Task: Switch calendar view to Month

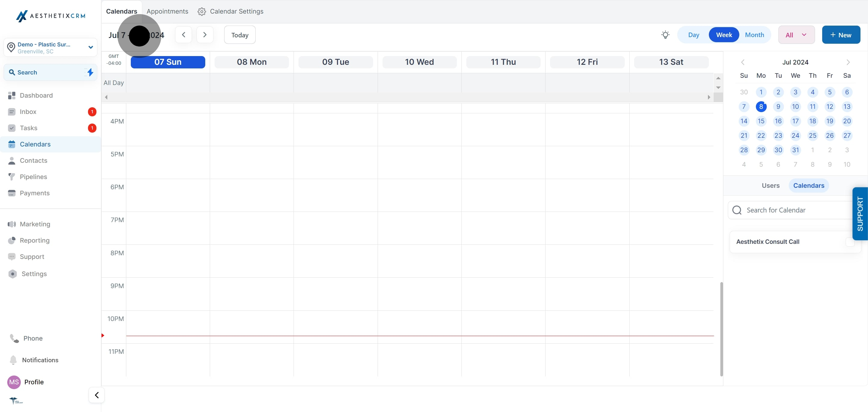Action: (x=754, y=35)
